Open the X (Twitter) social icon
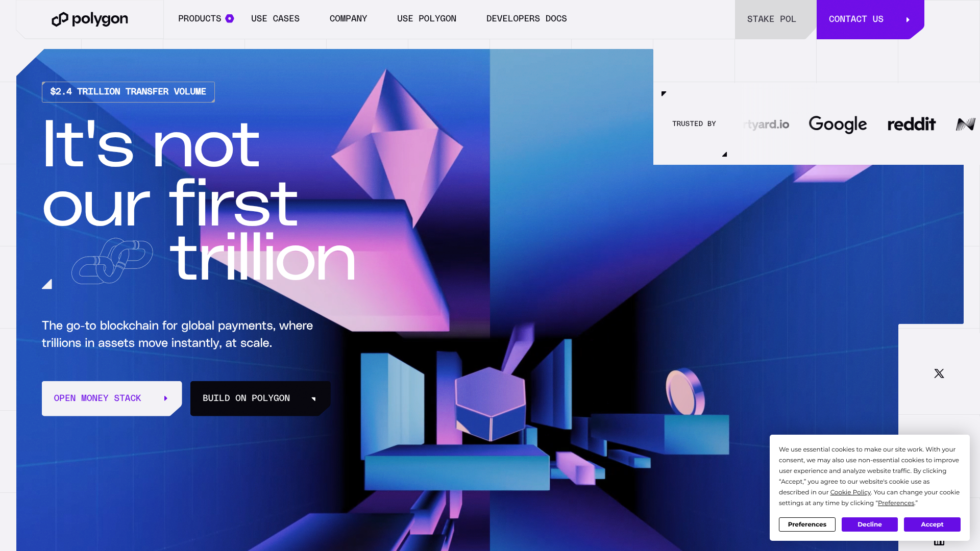This screenshot has width=980, height=551. 939,373
